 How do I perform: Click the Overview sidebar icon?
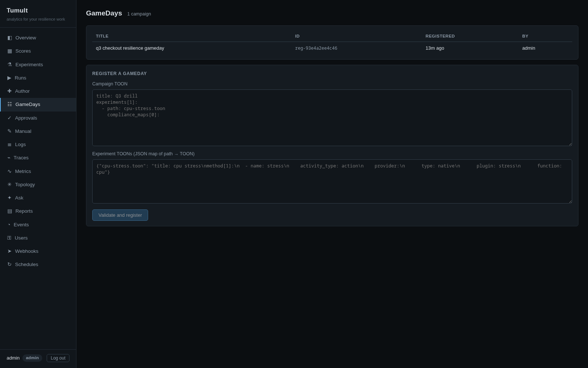coord(10,38)
